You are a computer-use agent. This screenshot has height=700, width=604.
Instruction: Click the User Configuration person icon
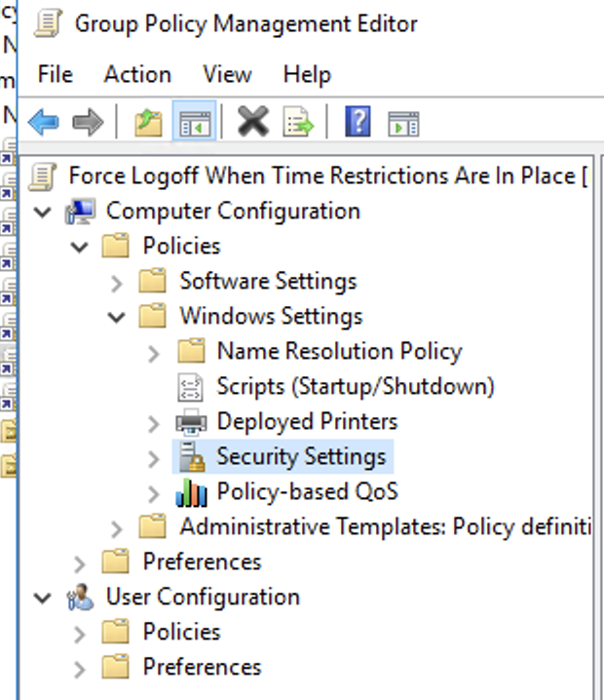80,598
